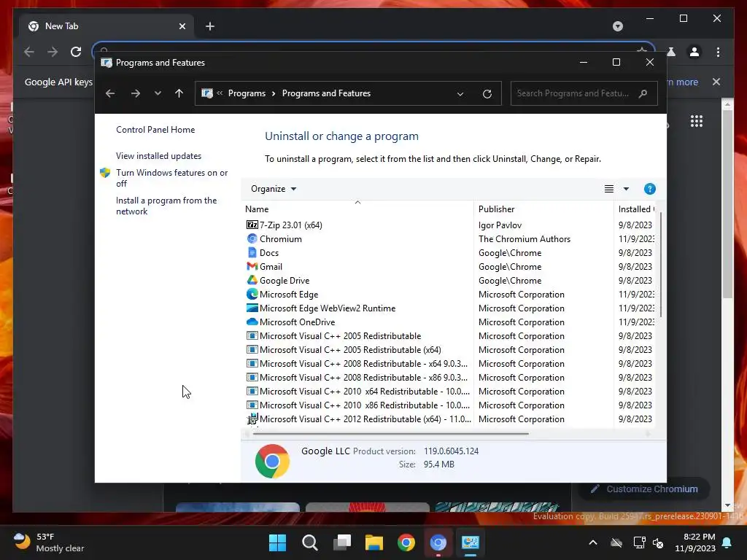Viewport: 747px width, 560px height.
Task: Select the Programs breadcrumb in address bar
Action: tap(247, 93)
